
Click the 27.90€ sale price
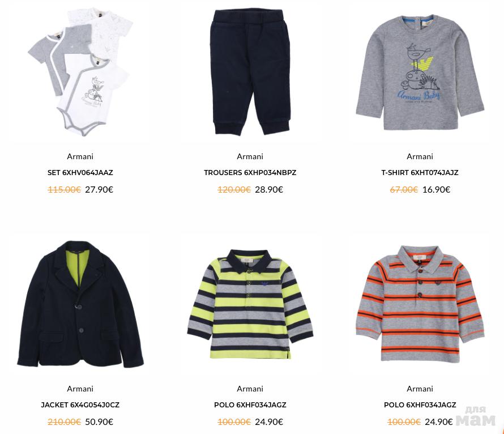click(99, 190)
